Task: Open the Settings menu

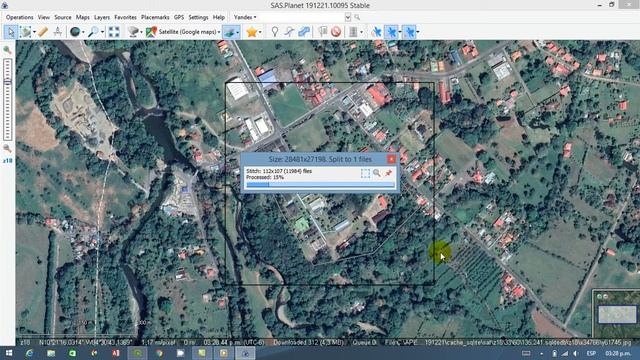Action: pos(198,17)
